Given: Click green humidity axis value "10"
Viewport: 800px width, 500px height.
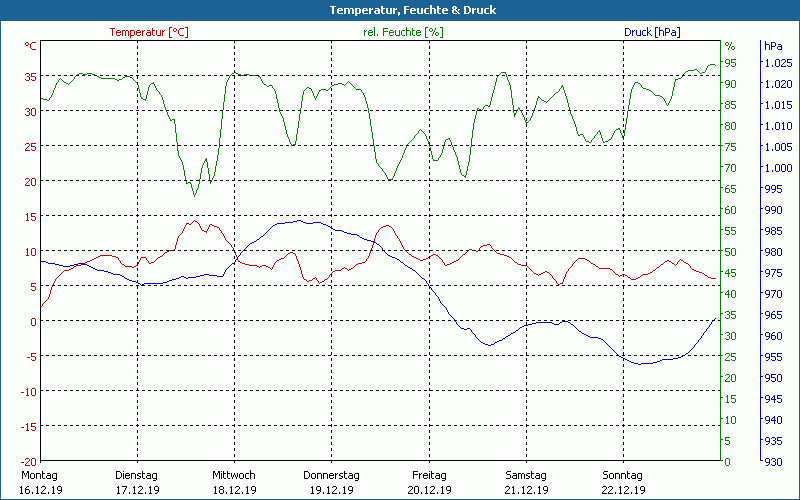Looking at the screenshot, I should pyautogui.click(x=731, y=420).
